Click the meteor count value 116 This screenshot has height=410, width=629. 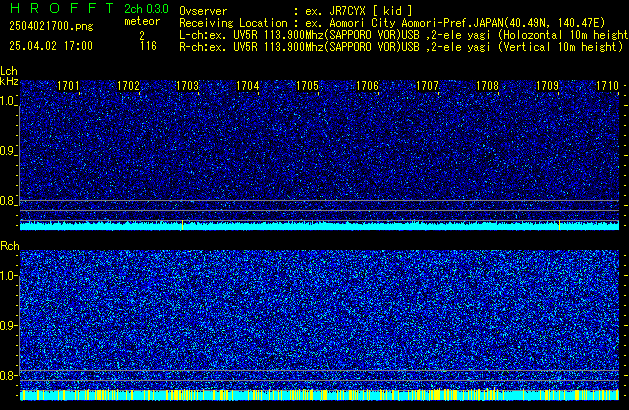(148, 46)
